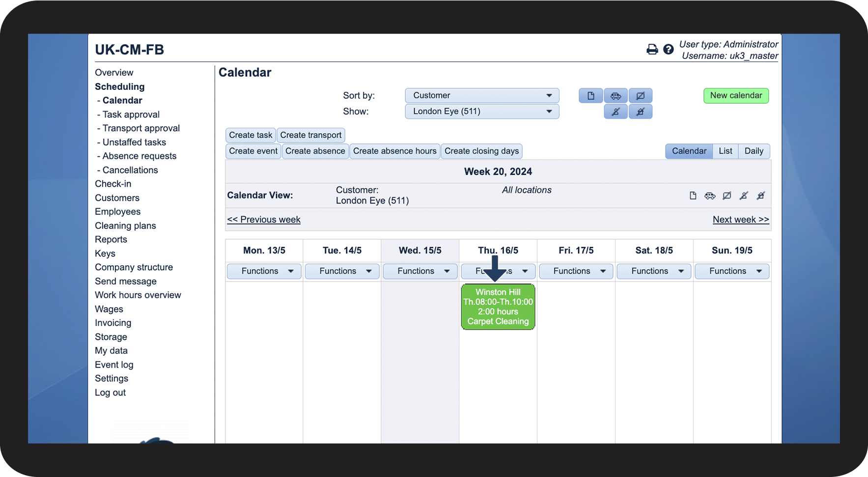
Task: Open Invoicing in the sidebar
Action: [113, 323]
